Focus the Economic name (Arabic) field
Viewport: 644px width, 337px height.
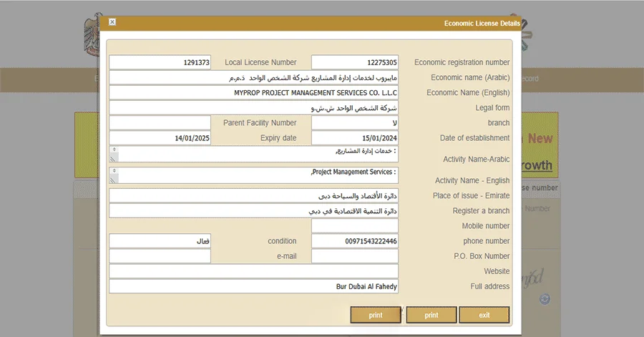tap(253, 77)
